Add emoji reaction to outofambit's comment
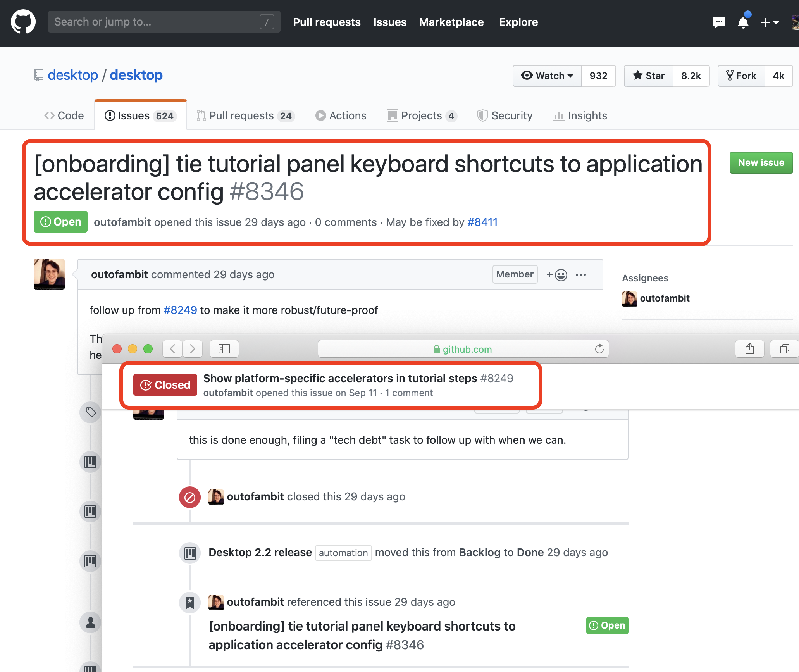The image size is (799, 672). (557, 275)
